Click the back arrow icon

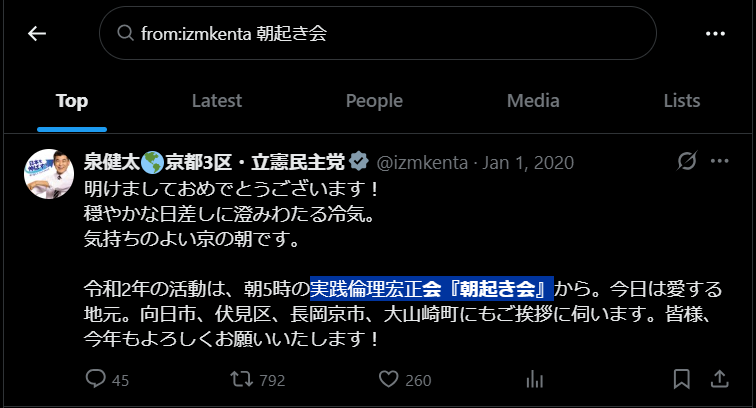click(x=37, y=33)
